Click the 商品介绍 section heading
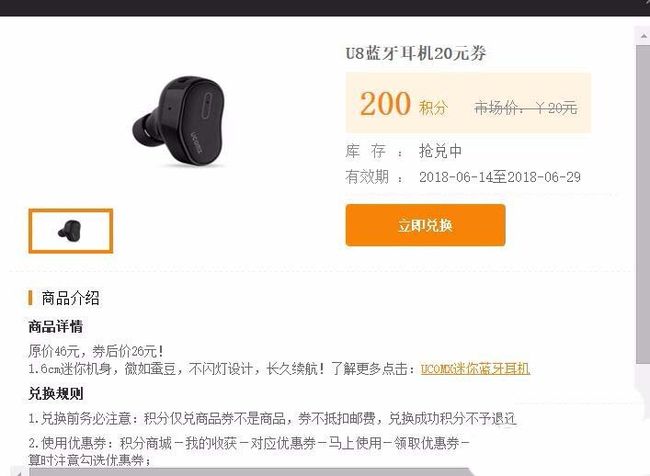This screenshot has height=476, width=650. point(70,298)
